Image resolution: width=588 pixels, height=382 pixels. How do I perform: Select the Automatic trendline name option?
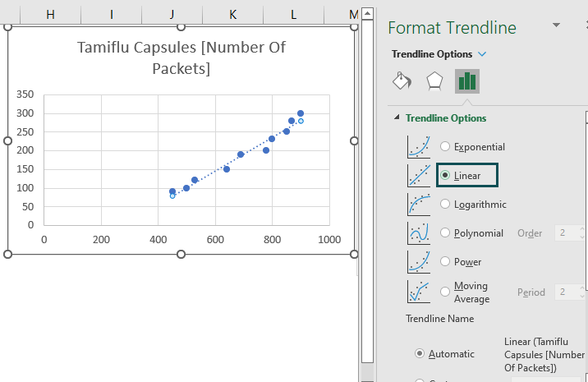click(420, 353)
